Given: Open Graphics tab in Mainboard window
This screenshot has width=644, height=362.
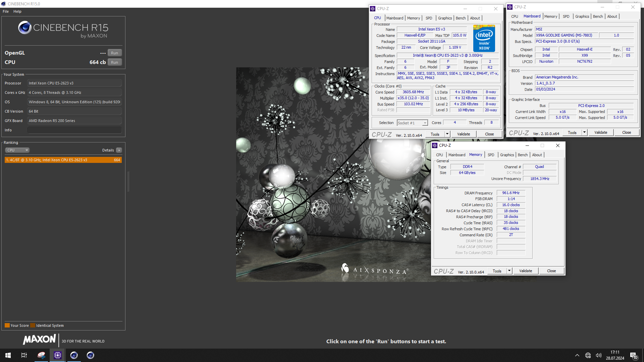Looking at the screenshot, I should pos(582,16).
